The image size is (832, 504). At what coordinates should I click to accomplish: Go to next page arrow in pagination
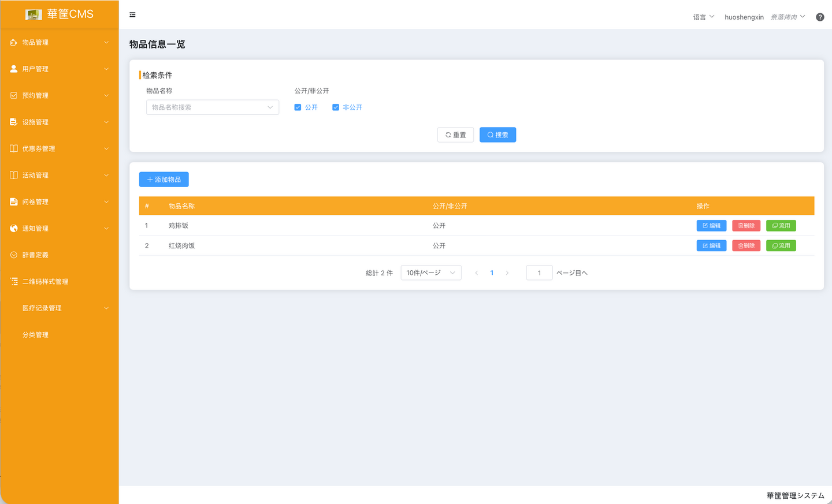pyautogui.click(x=507, y=273)
